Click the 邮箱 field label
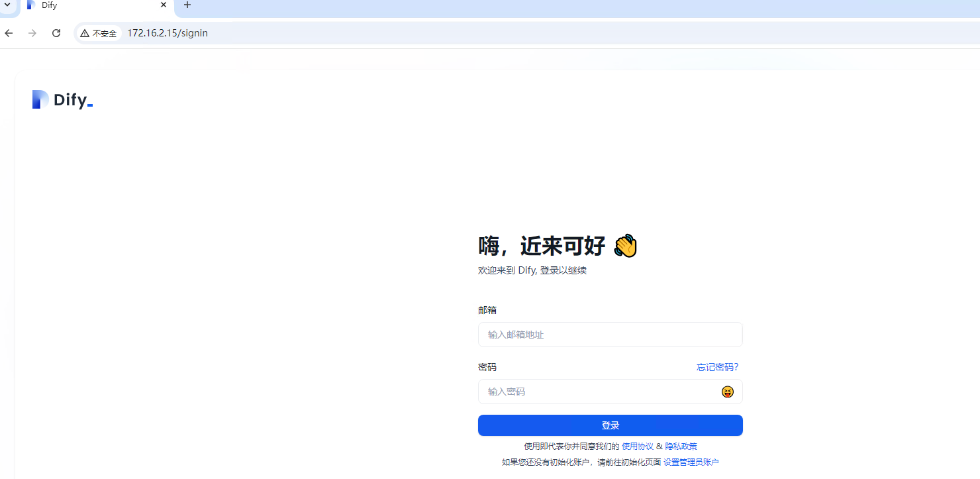The height and width of the screenshot is (479, 980). pyautogui.click(x=487, y=310)
